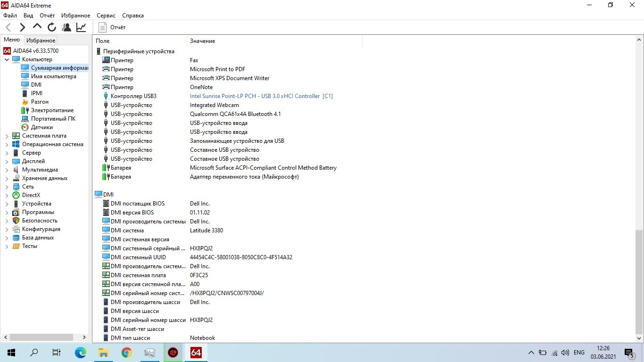The image size is (644, 362).
Task: Click the Безопасность shield icon
Action: 16,221
